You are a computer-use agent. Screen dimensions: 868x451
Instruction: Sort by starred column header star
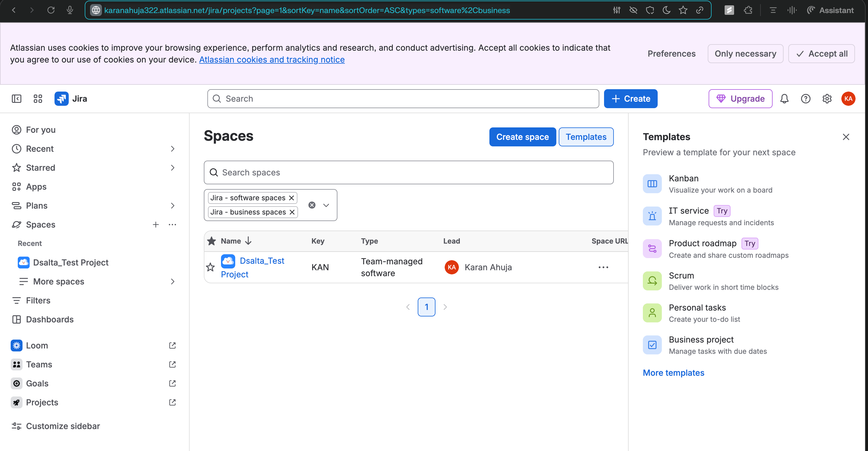(212, 241)
